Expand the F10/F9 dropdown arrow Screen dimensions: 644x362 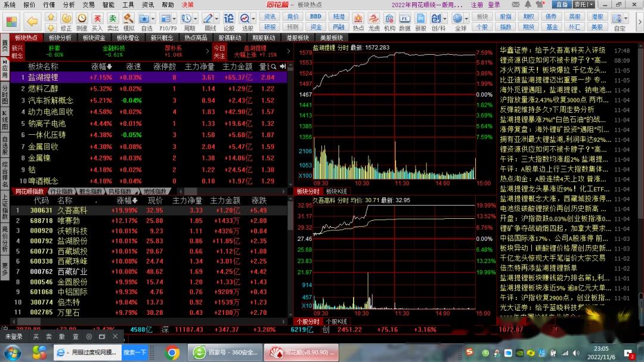174,18
